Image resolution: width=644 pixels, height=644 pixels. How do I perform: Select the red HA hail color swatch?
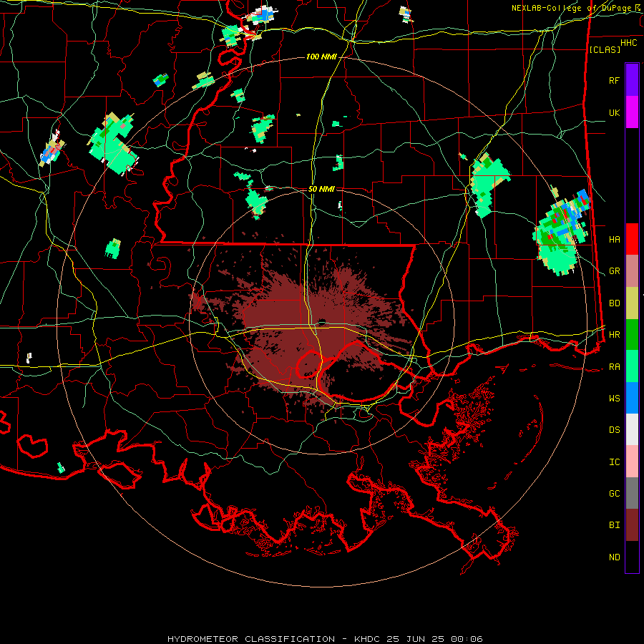tap(632, 239)
